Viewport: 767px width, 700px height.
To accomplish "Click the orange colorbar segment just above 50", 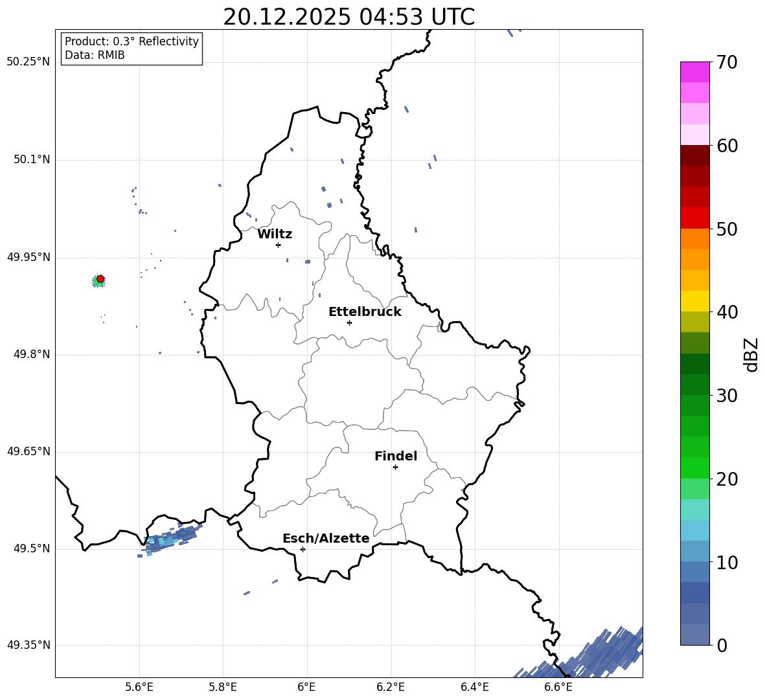I will [694, 238].
